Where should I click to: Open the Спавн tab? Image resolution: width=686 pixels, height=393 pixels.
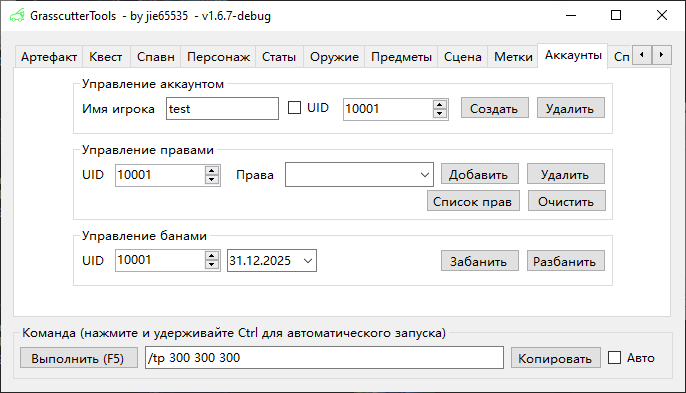coord(156,57)
